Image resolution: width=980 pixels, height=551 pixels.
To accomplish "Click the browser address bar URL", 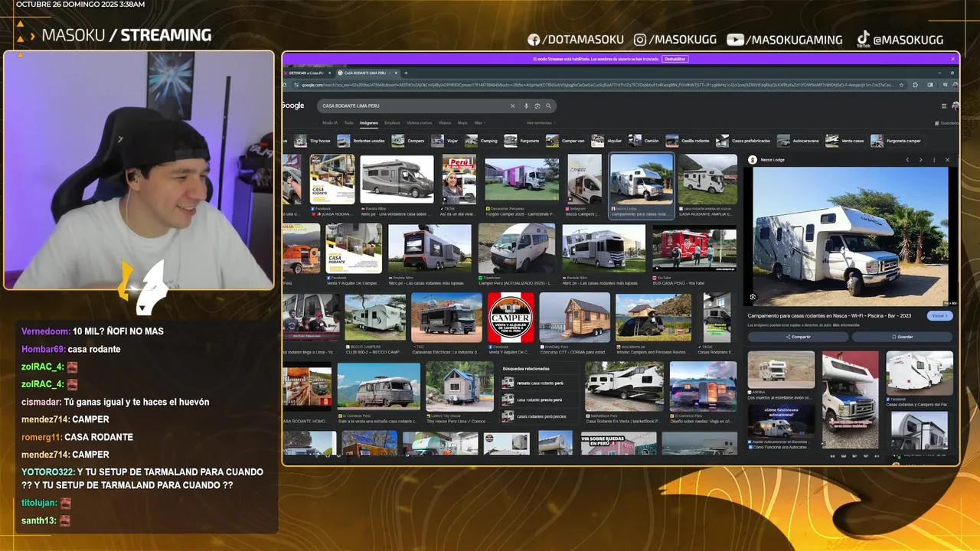I will 597,85.
